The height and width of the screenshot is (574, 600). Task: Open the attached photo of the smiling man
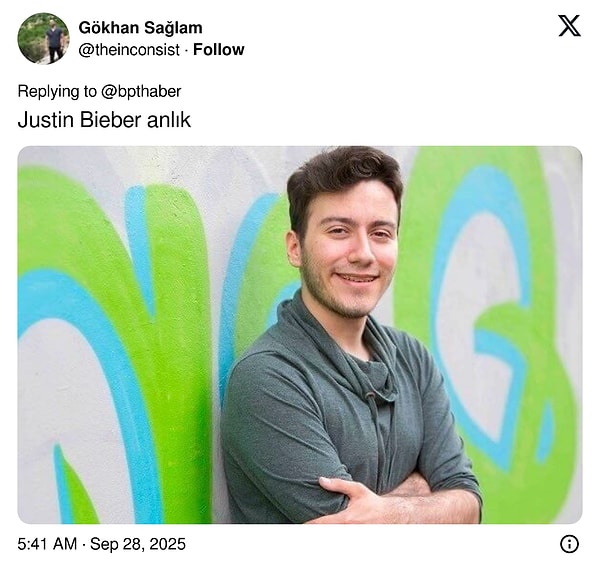300,335
